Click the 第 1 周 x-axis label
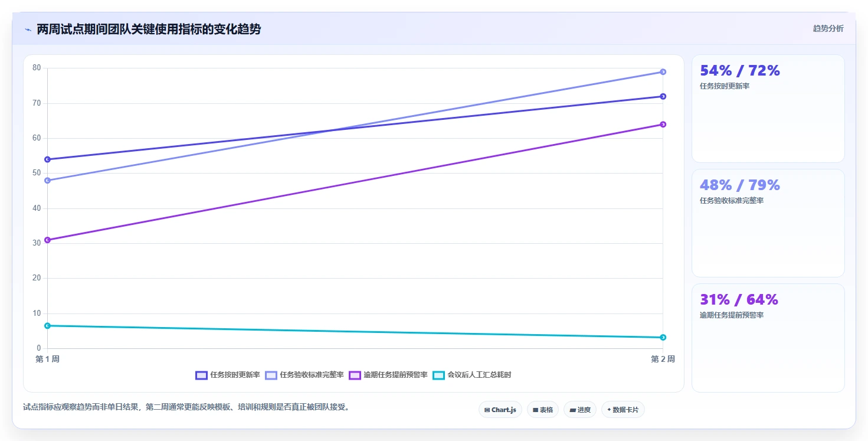This screenshot has height=441, width=868. (47, 359)
